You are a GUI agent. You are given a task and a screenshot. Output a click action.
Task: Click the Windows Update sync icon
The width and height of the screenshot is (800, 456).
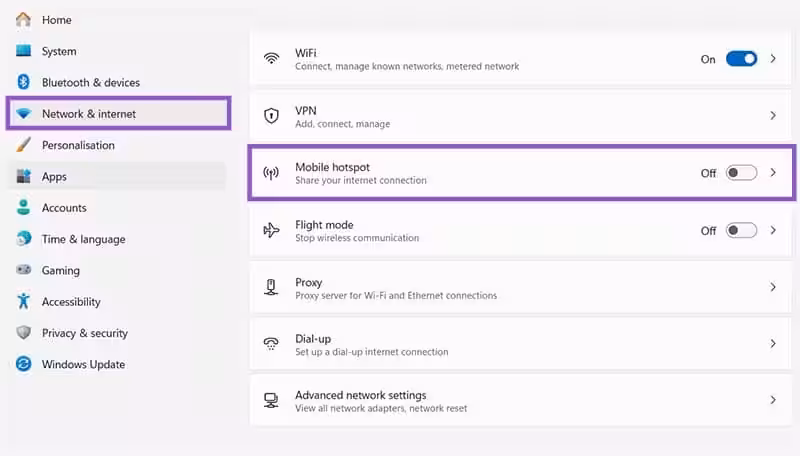(23, 365)
